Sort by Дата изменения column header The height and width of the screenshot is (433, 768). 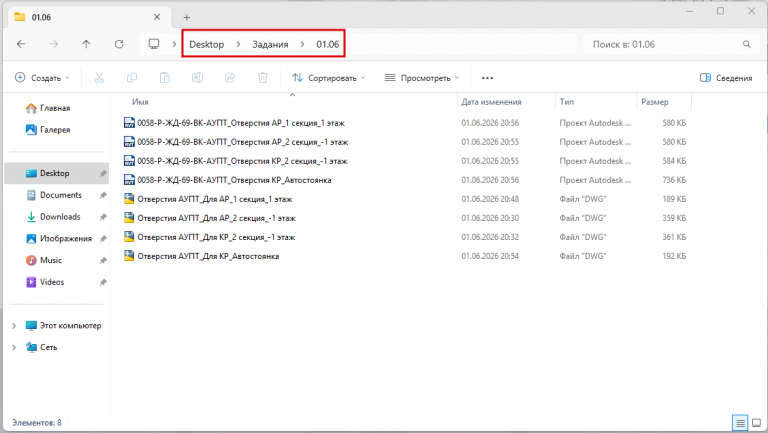click(491, 102)
